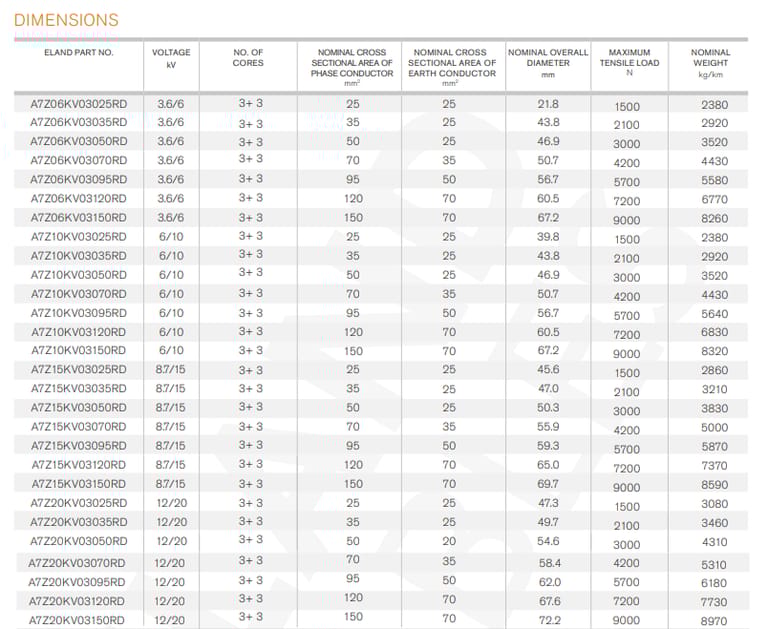The height and width of the screenshot is (629, 768).
Task: Click diameter value 50.3
Action: pos(548,408)
